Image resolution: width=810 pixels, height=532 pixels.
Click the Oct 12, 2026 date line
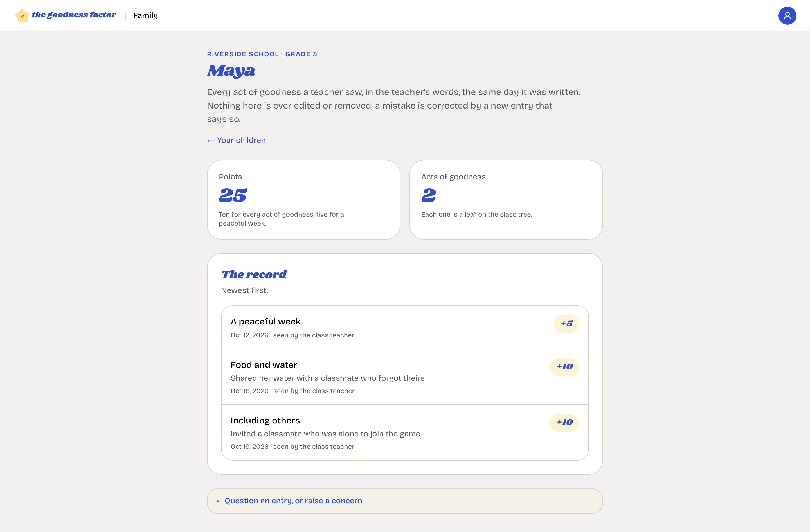click(x=292, y=335)
